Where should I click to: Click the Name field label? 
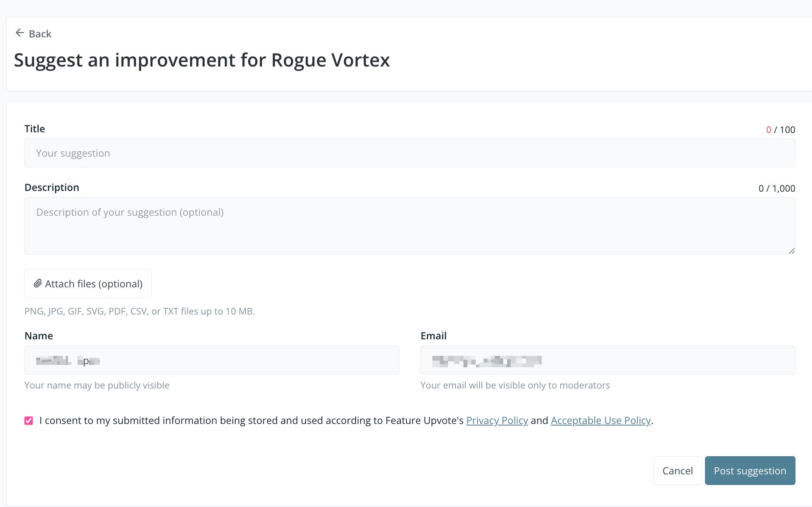[39, 336]
